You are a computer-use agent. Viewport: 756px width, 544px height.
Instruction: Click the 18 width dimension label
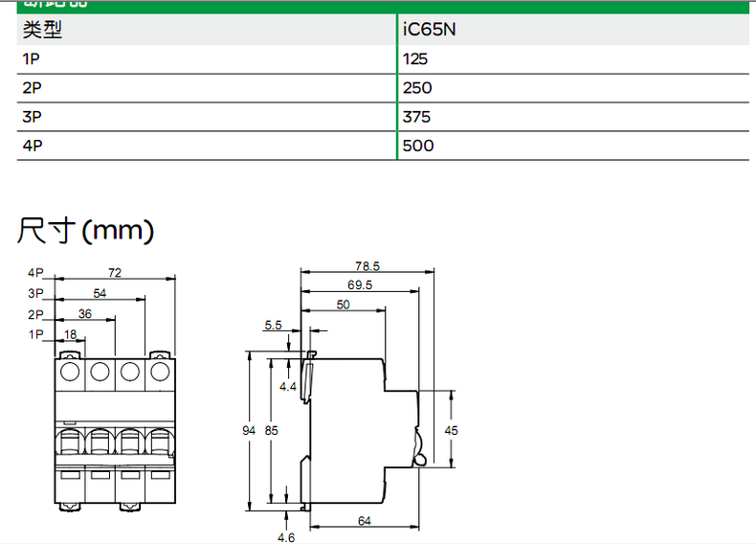point(70,334)
